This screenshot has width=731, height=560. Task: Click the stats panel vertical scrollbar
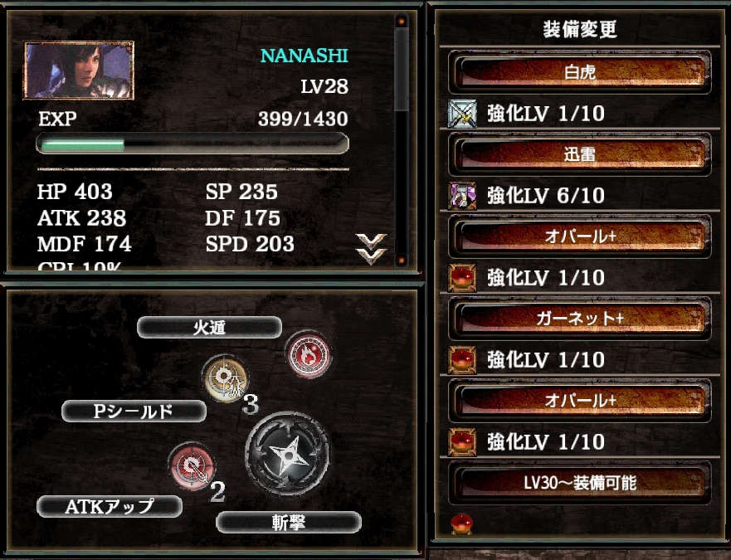click(x=401, y=140)
